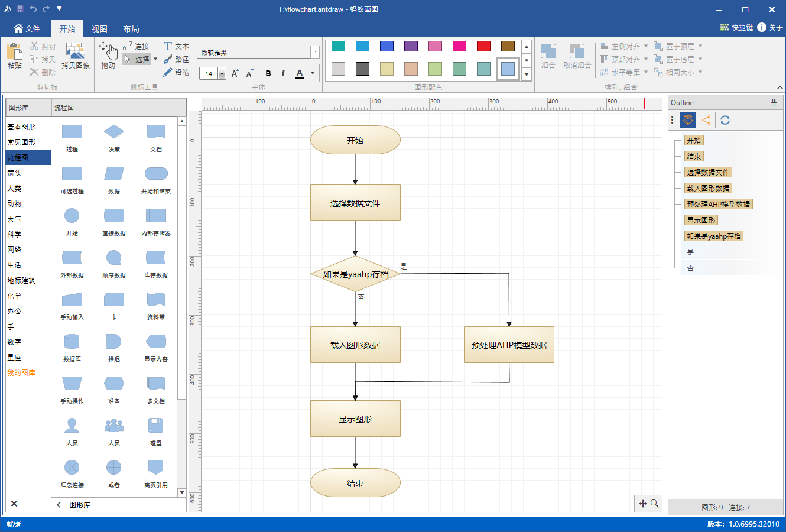Click the canvas move/pan cross icon
Viewport: 786px width, 532px height.
(643, 504)
